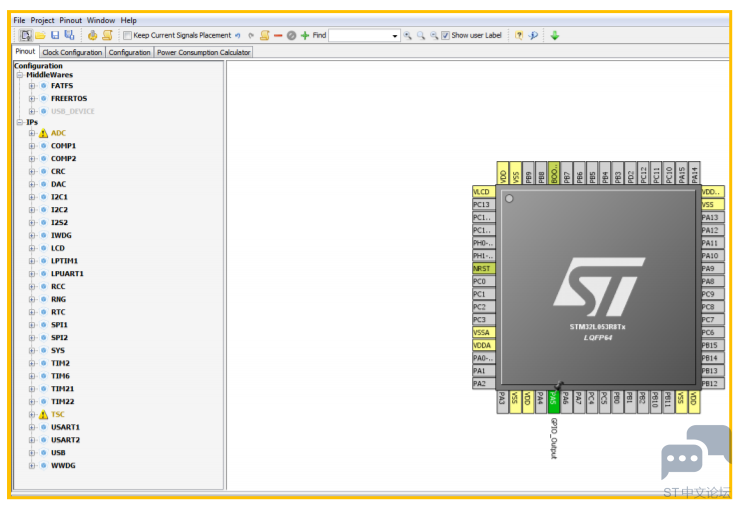Click the VLCD pin on chip
740x508 pixels.
[483, 192]
